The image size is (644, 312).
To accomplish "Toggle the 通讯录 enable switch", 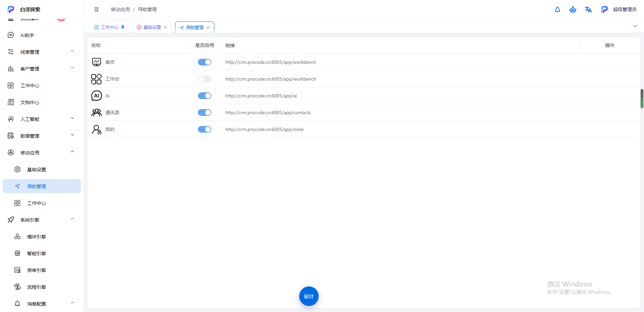I will 205,113.
